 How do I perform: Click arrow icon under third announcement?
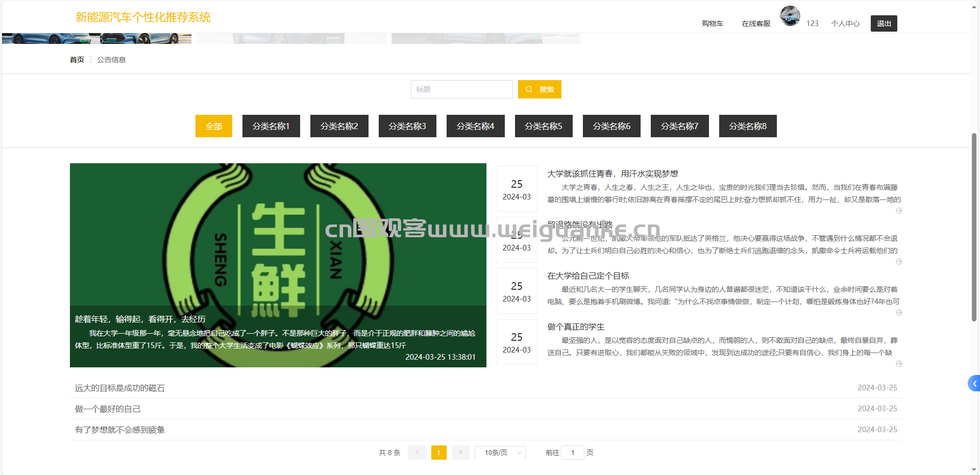click(899, 313)
